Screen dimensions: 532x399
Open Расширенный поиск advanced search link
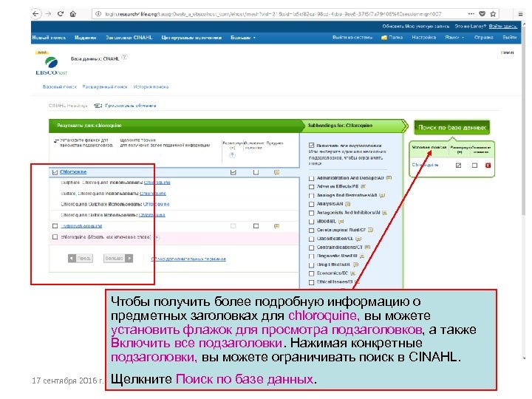(x=105, y=87)
